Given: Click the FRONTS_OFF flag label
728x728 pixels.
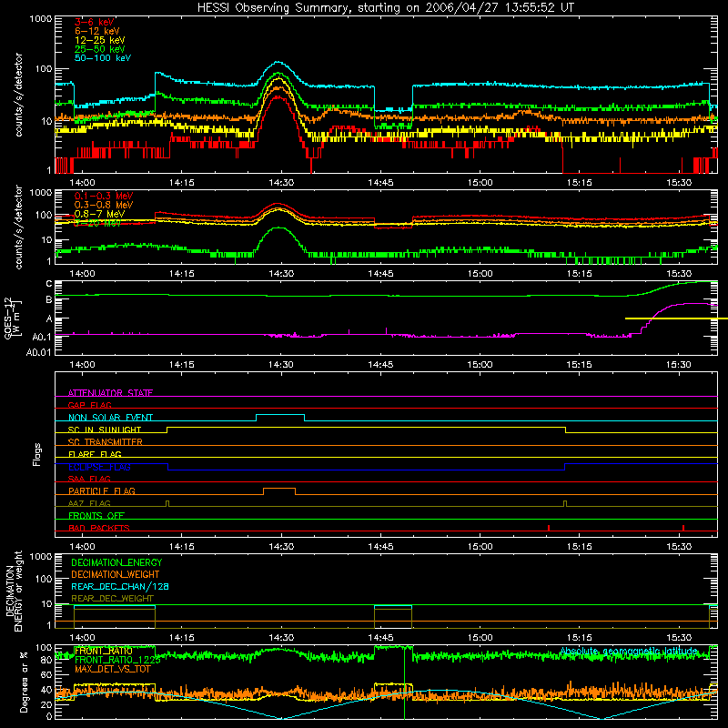Looking at the screenshot, I should [96, 515].
